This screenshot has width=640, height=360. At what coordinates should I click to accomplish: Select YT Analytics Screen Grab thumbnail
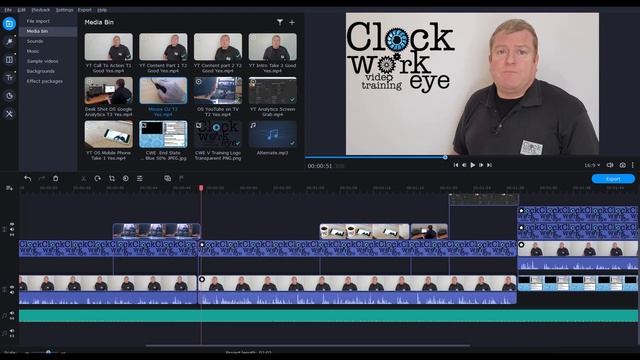273,91
